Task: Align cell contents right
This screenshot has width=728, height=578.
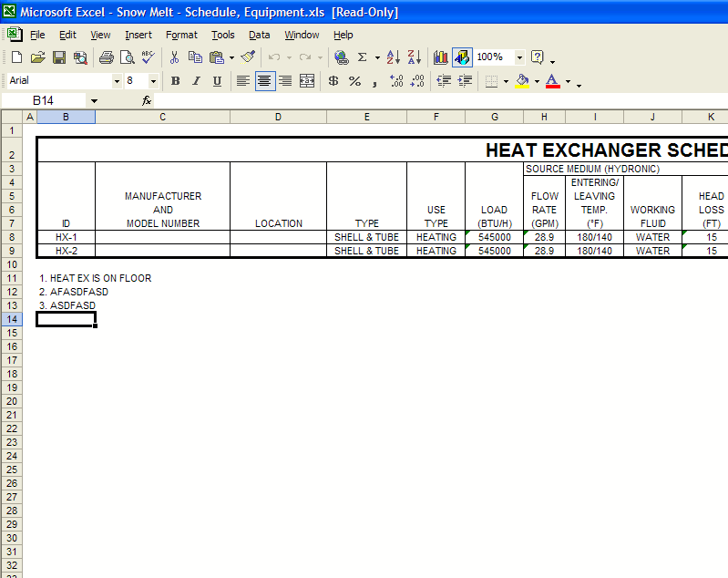Action: (x=285, y=81)
